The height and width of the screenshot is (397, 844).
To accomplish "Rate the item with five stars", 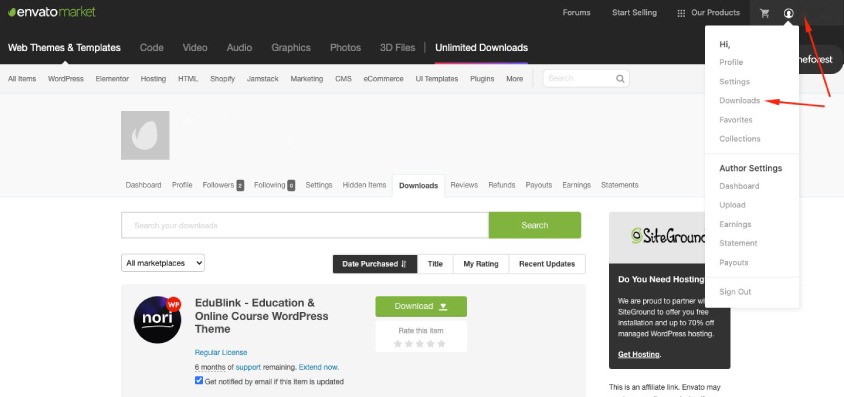I will click(441, 343).
